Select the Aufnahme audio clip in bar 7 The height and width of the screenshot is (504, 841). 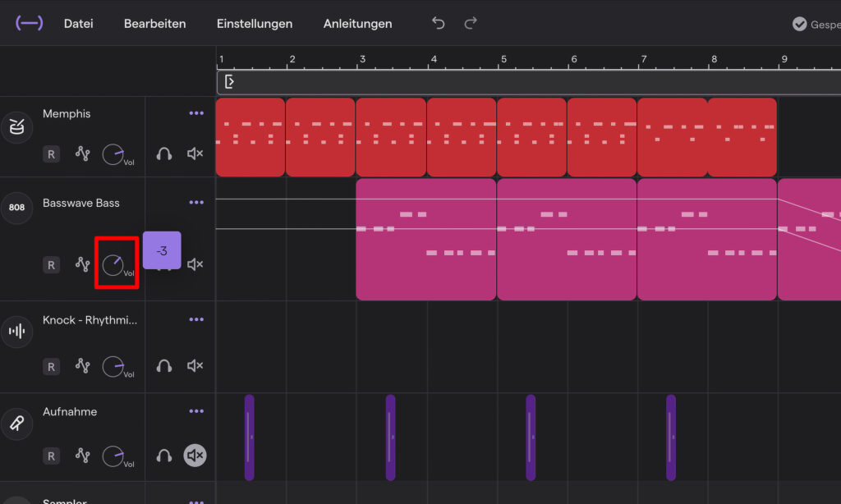click(671, 438)
